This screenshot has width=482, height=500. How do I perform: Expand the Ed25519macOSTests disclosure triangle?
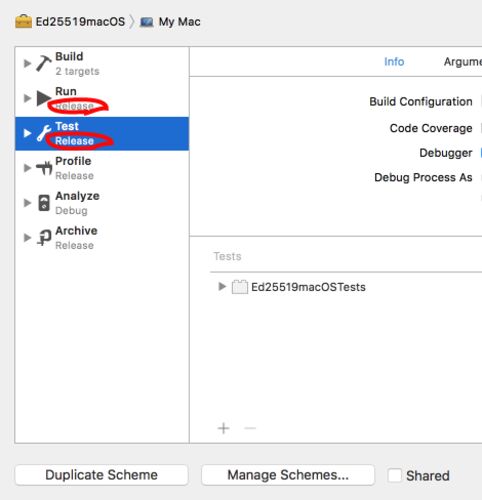(x=222, y=286)
